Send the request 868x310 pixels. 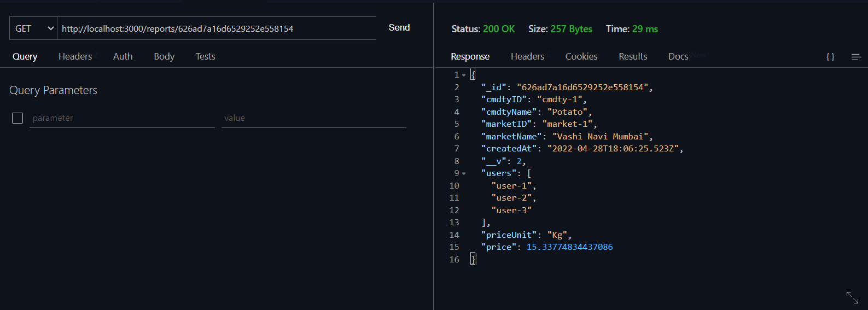pyautogui.click(x=399, y=27)
